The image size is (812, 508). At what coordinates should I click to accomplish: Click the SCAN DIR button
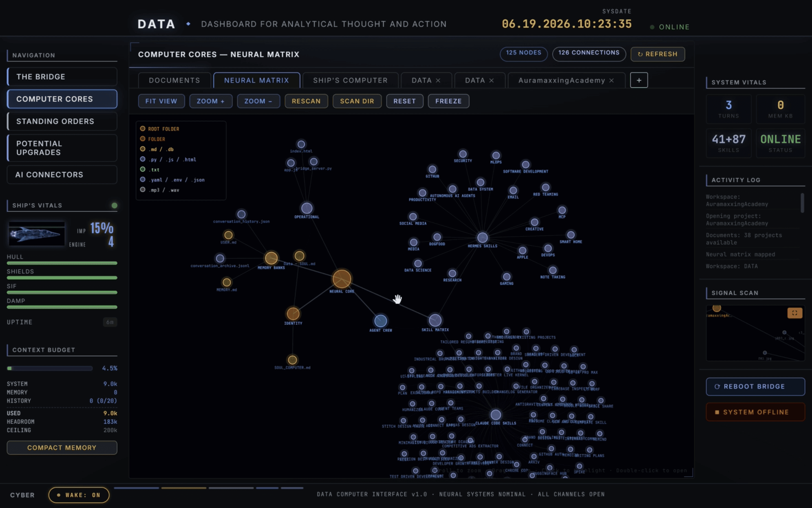point(357,101)
